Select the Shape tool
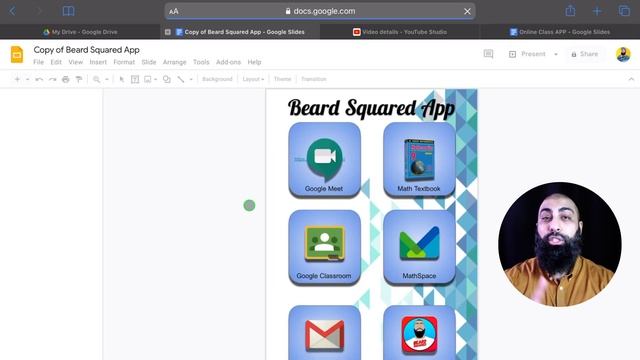Image resolution: width=640 pixels, height=360 pixels. 167,79
